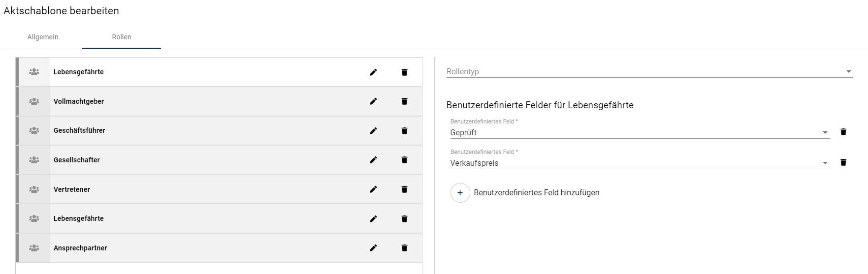This screenshot has width=868, height=274.
Task: Click the group icon of Vertretener row
Action: (x=34, y=189)
